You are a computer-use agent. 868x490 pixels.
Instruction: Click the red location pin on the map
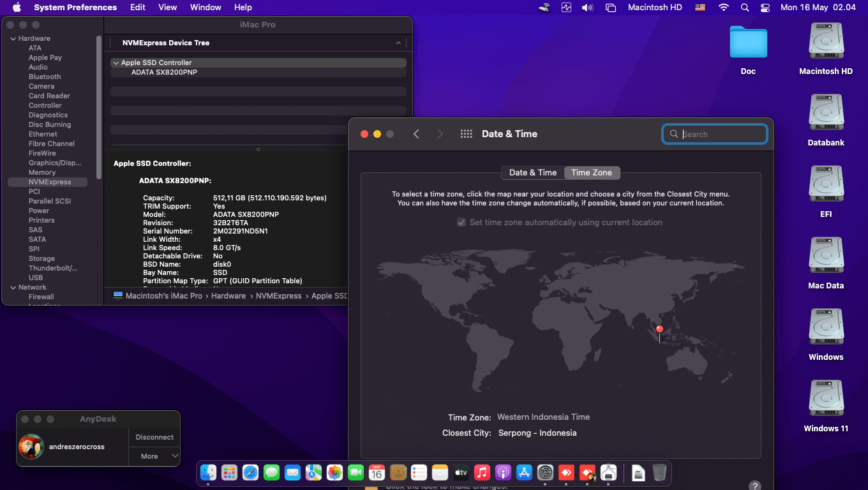point(659,330)
